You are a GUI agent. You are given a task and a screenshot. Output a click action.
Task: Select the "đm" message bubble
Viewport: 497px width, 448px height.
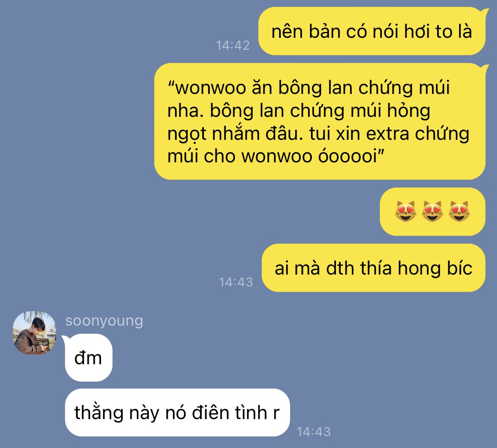(89, 357)
